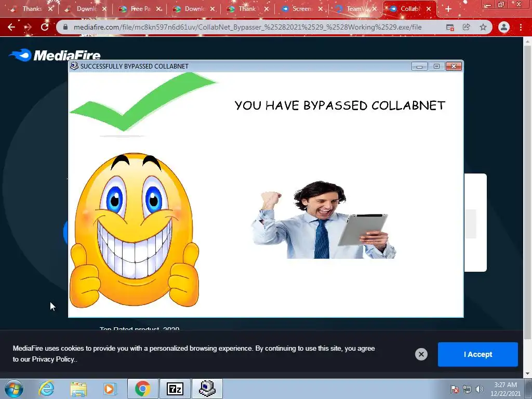
Task: Open a new browser tab
Action: point(448,9)
